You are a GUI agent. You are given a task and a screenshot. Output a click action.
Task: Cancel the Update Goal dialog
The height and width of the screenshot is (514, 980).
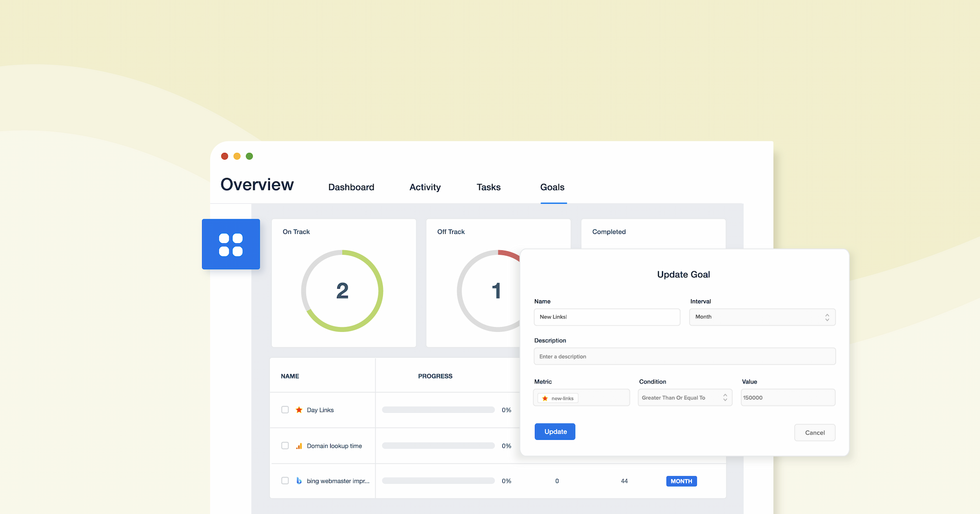pos(815,433)
